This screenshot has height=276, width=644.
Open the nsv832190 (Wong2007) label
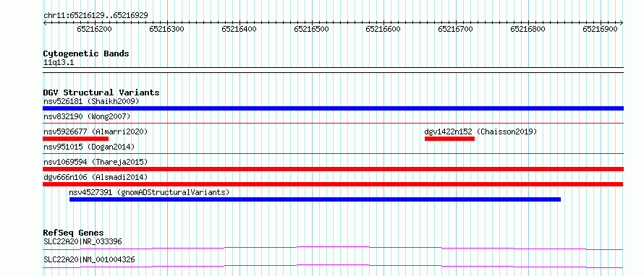click(x=87, y=116)
